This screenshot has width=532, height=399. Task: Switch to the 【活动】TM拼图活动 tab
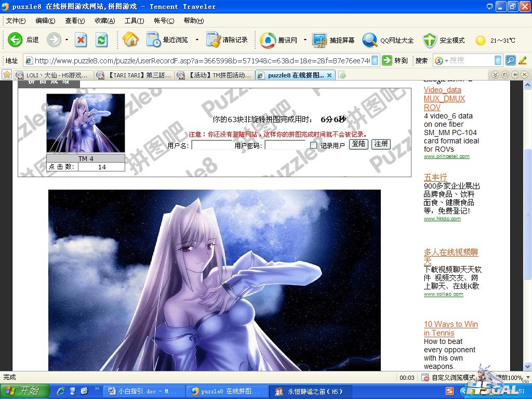click(x=215, y=75)
